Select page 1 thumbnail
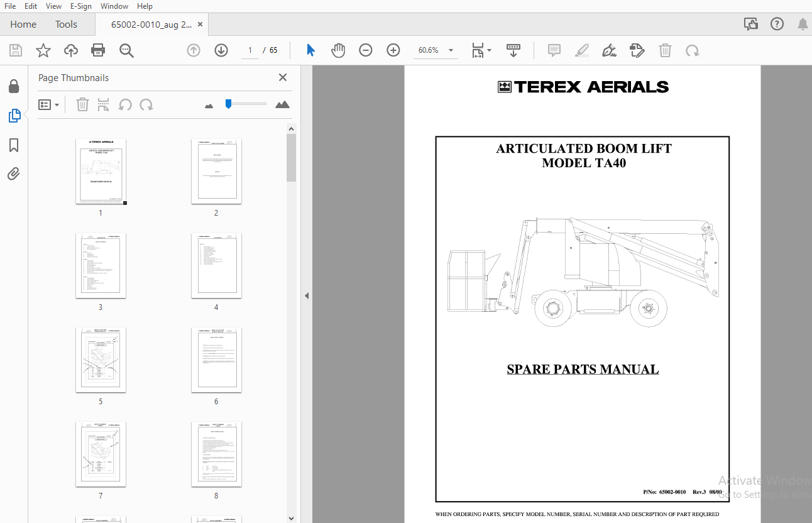 [101, 172]
